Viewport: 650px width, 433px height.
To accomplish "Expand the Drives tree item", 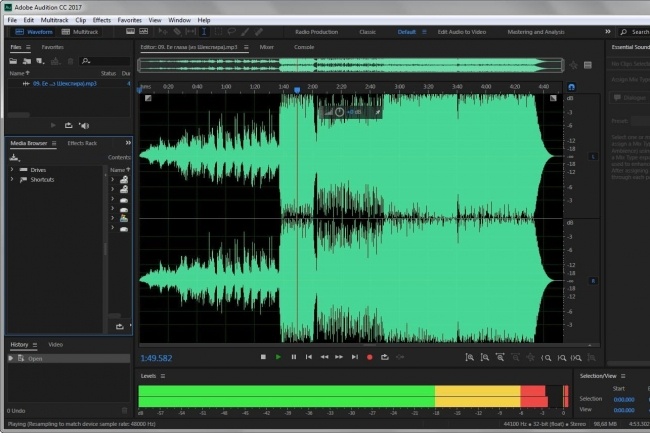I will [x=12, y=170].
